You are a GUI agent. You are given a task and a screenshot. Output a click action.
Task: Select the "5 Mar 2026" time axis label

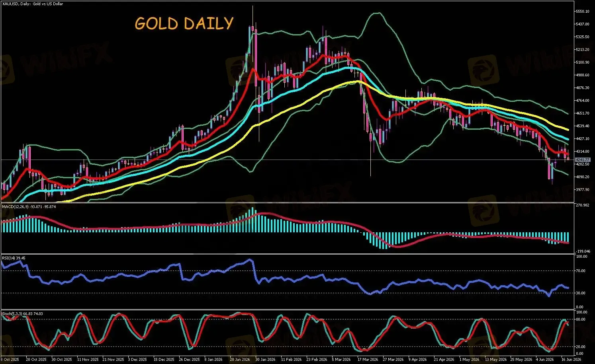(x=342, y=360)
